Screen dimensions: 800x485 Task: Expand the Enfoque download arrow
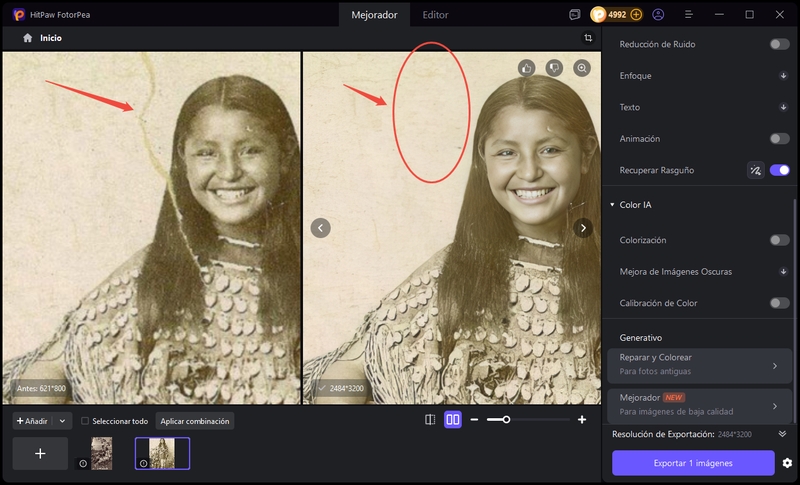pos(784,76)
